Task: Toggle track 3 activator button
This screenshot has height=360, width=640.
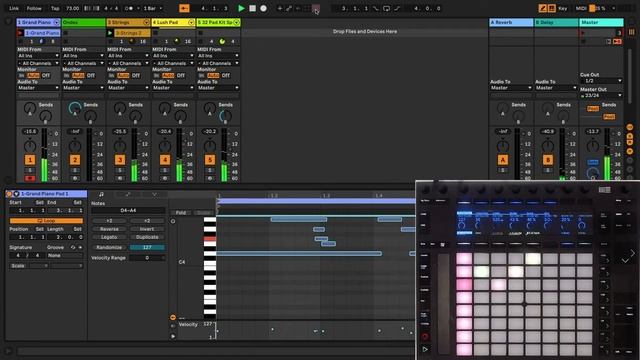Action: [x=120, y=160]
